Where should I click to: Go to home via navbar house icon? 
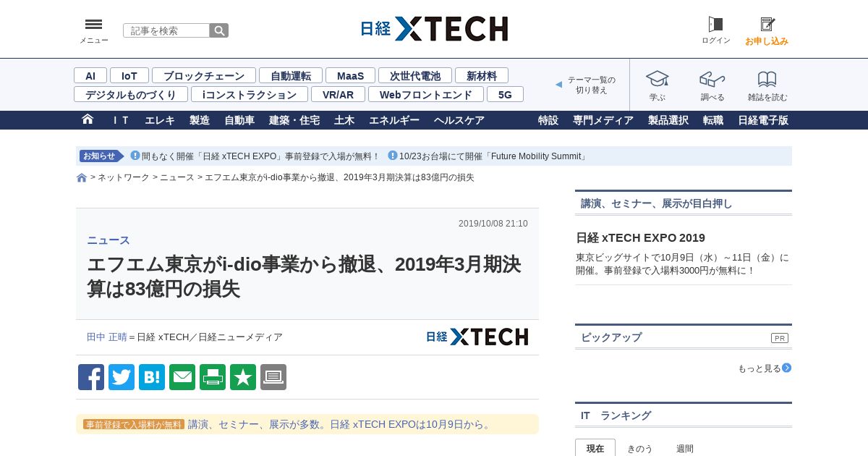(x=88, y=119)
